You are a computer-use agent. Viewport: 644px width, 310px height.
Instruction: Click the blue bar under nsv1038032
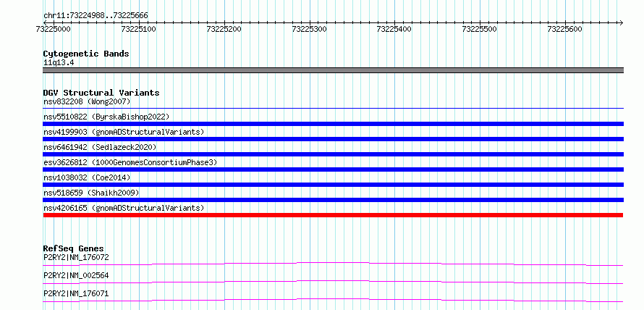click(x=334, y=185)
